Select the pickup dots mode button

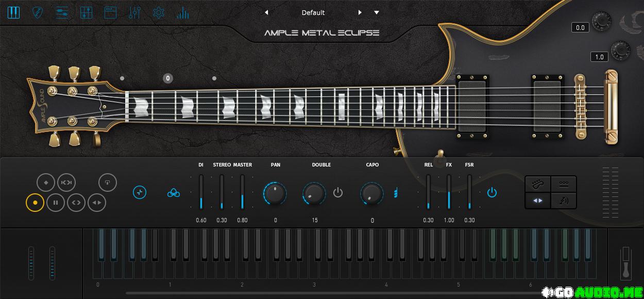[564, 184]
